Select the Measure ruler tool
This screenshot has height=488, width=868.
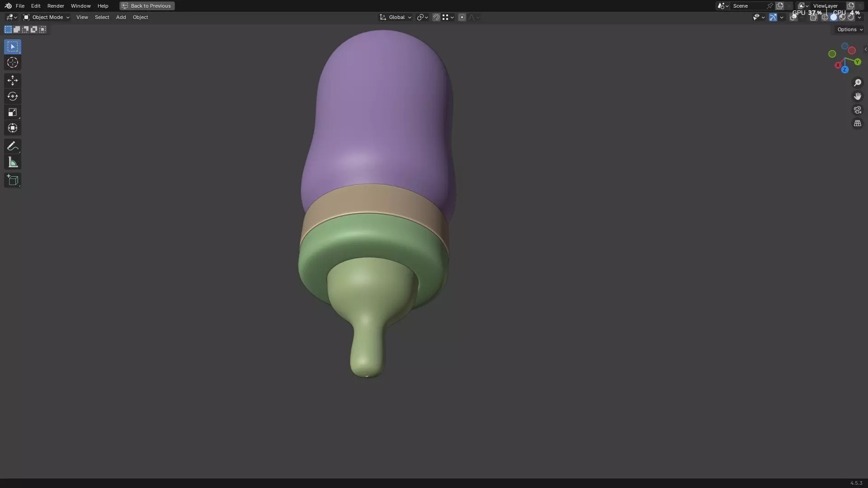13,162
